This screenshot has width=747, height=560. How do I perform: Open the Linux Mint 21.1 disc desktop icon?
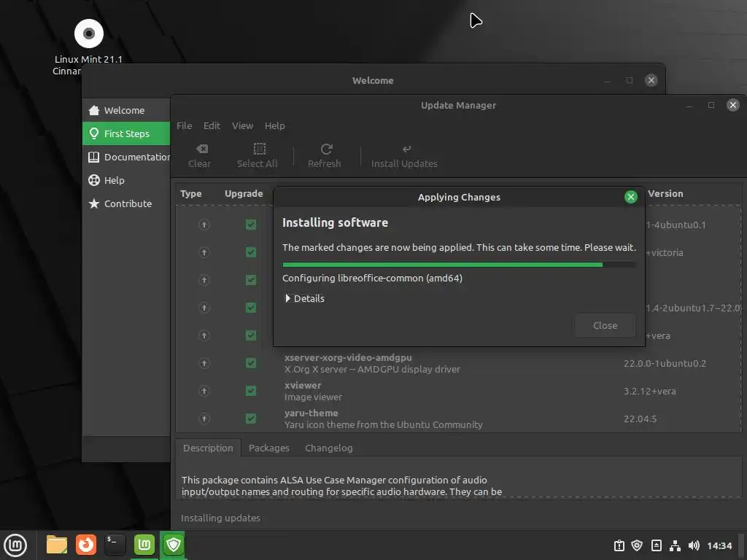coord(88,34)
